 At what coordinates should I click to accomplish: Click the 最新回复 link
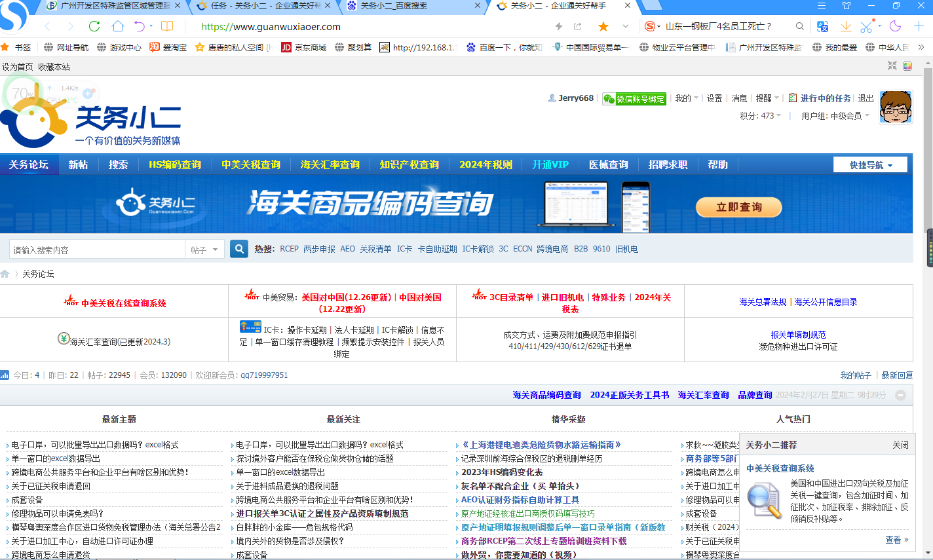[897, 375]
